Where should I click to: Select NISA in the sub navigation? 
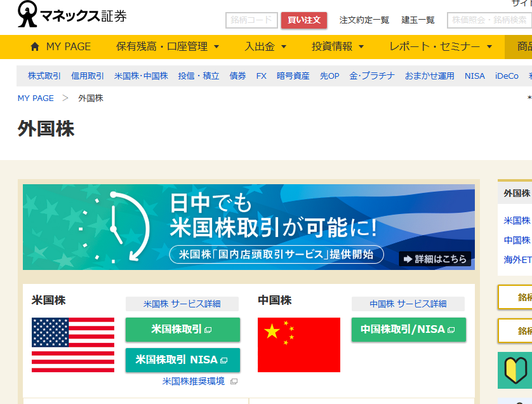pos(475,76)
